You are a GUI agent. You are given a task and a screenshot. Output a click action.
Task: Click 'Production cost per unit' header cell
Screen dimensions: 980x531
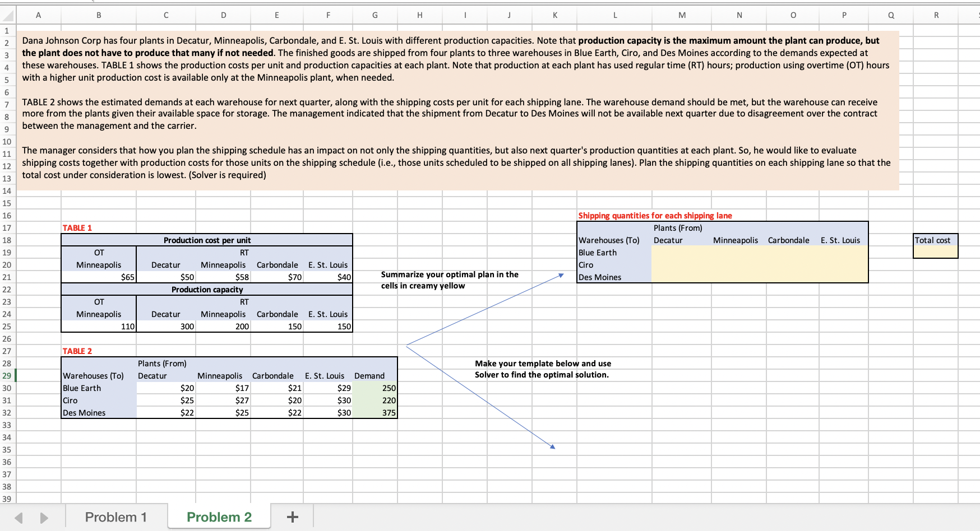point(207,240)
